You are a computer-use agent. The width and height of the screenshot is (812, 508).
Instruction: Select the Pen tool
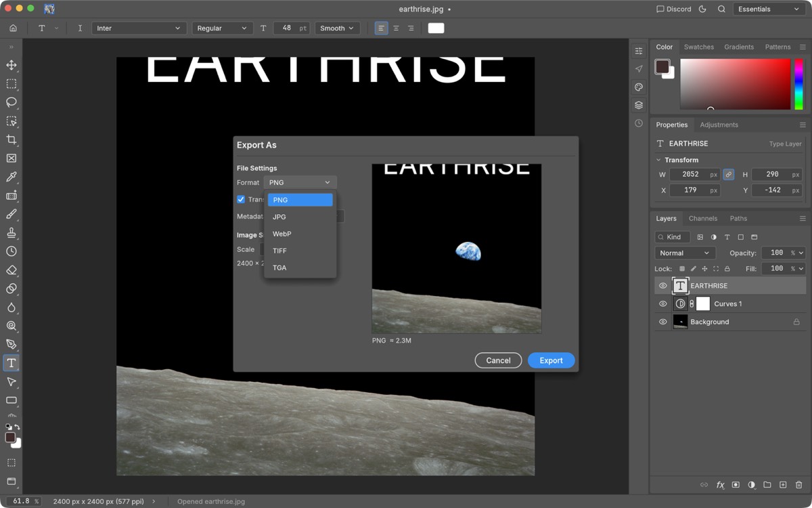tap(12, 345)
